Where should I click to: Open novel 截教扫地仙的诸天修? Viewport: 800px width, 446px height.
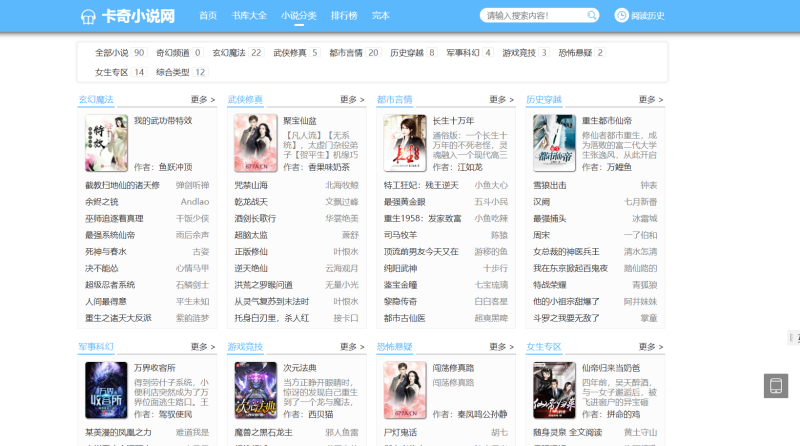(x=122, y=185)
